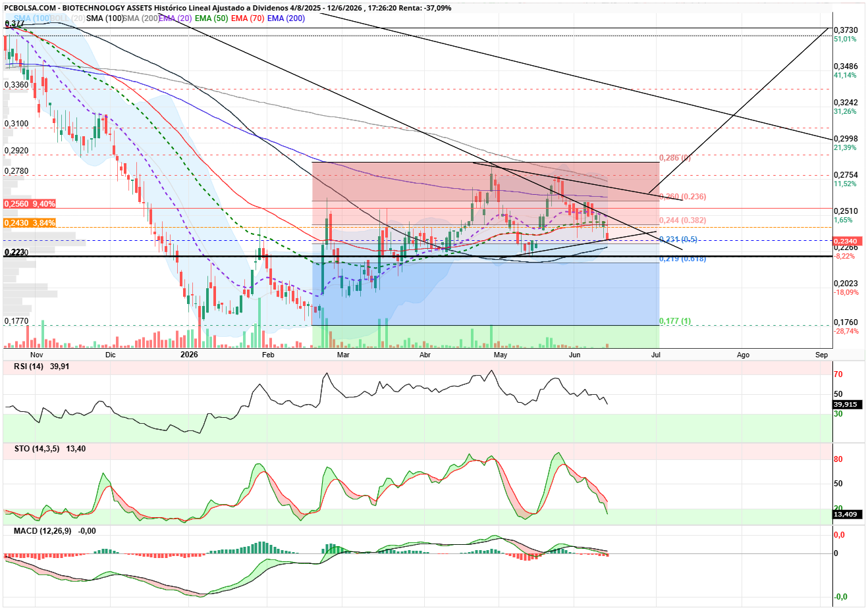The image size is (868, 610).
Task: Click the Jun month label on time axis
Action: click(575, 355)
